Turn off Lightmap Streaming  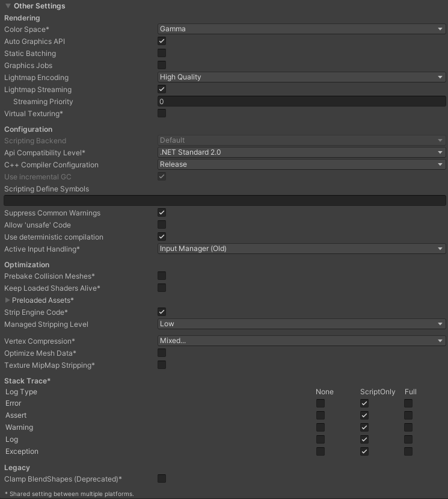162,89
